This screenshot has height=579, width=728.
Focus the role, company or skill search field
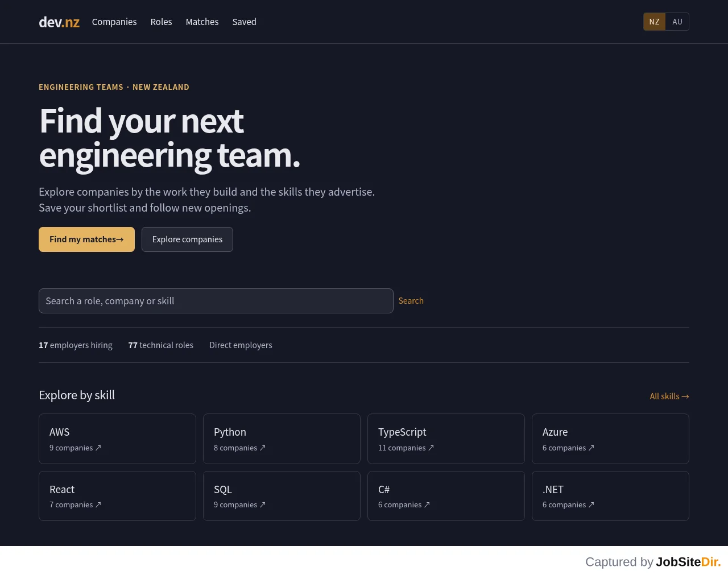(x=216, y=301)
